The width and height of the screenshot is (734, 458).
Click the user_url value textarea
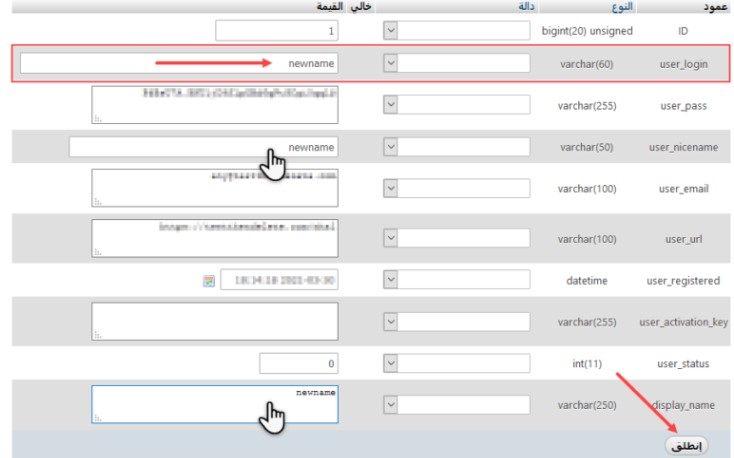(x=215, y=238)
